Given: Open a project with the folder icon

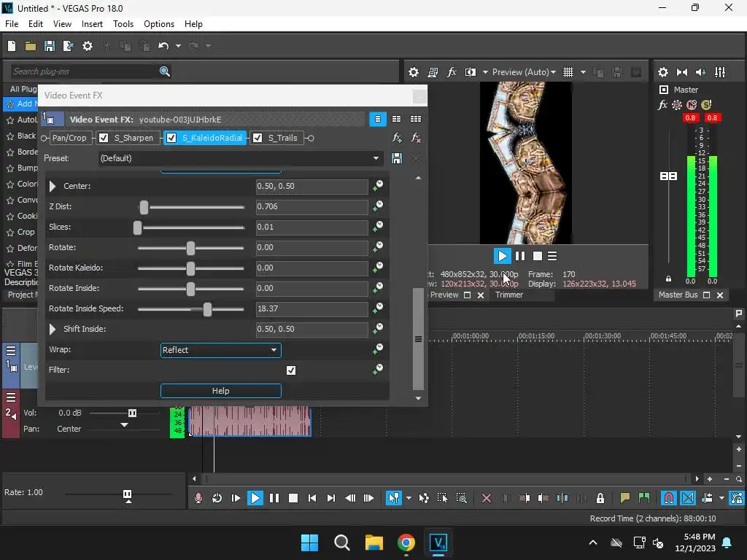Looking at the screenshot, I should 31,46.
